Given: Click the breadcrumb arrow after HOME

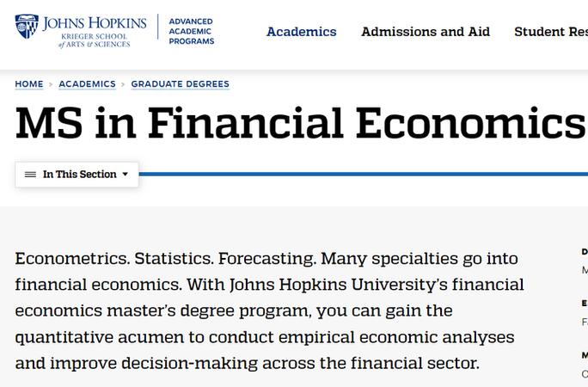Looking at the screenshot, I should (51, 84).
